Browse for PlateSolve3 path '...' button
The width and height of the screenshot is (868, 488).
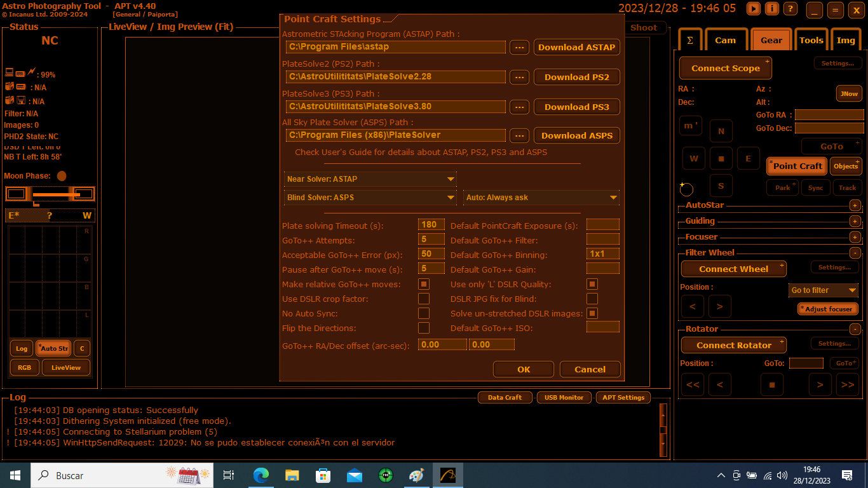coord(519,107)
